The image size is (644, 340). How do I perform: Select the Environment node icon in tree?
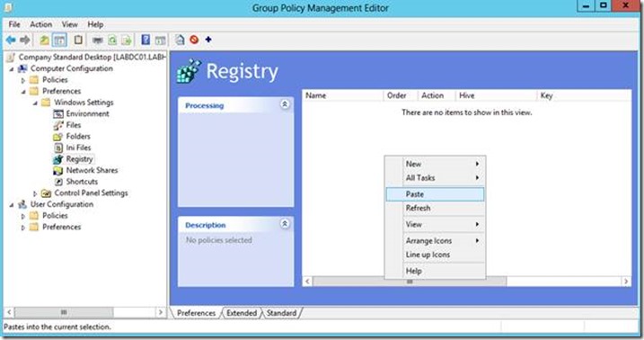pyautogui.click(x=58, y=114)
